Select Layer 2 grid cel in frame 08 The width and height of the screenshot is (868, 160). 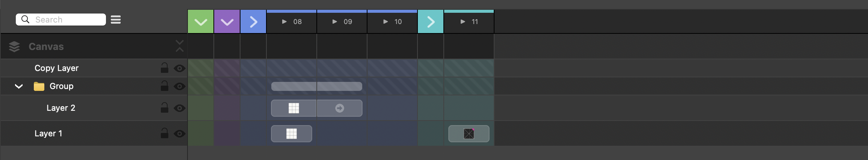(294, 108)
